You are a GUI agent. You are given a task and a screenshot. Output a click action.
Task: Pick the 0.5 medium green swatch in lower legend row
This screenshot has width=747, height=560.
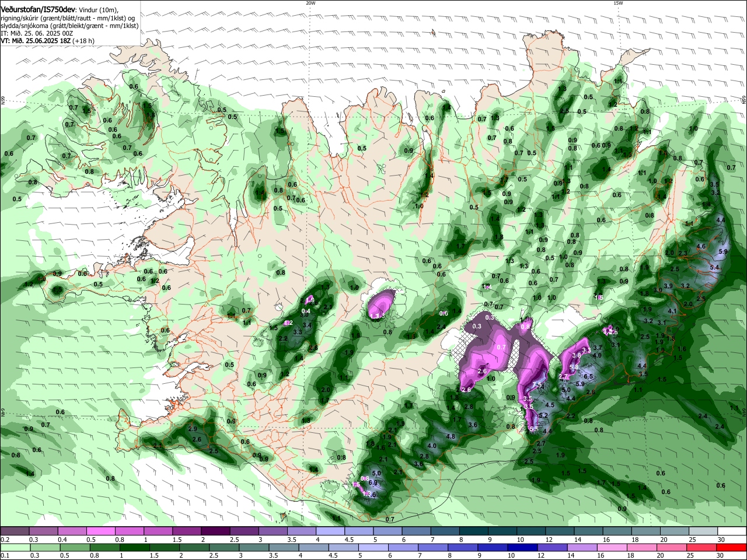(x=75, y=548)
